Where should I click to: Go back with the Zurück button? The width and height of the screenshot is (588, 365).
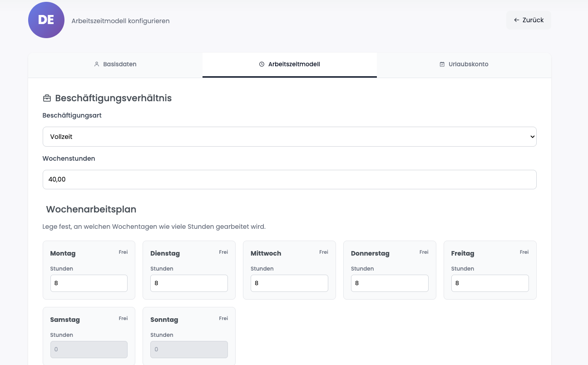(529, 20)
